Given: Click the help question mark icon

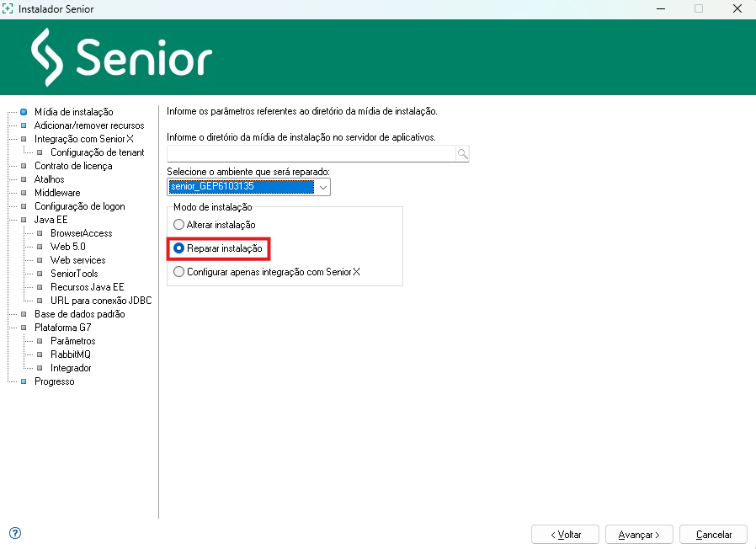Looking at the screenshot, I should pyautogui.click(x=15, y=533).
